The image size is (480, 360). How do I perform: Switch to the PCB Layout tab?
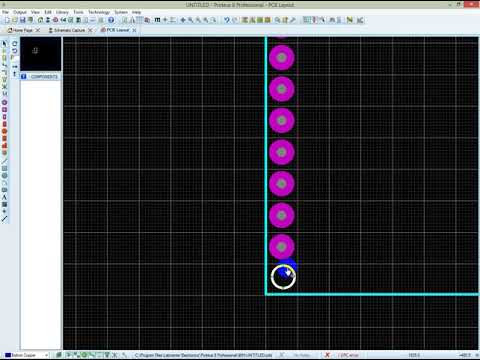(115, 30)
